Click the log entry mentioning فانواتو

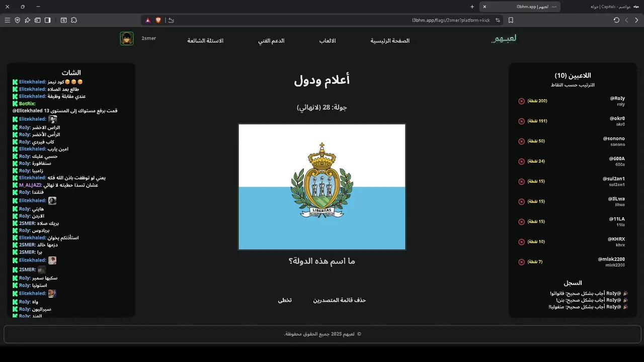point(590,293)
